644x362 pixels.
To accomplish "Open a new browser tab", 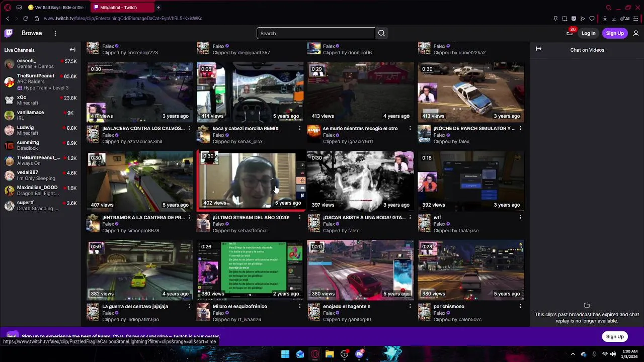I will (158, 8).
